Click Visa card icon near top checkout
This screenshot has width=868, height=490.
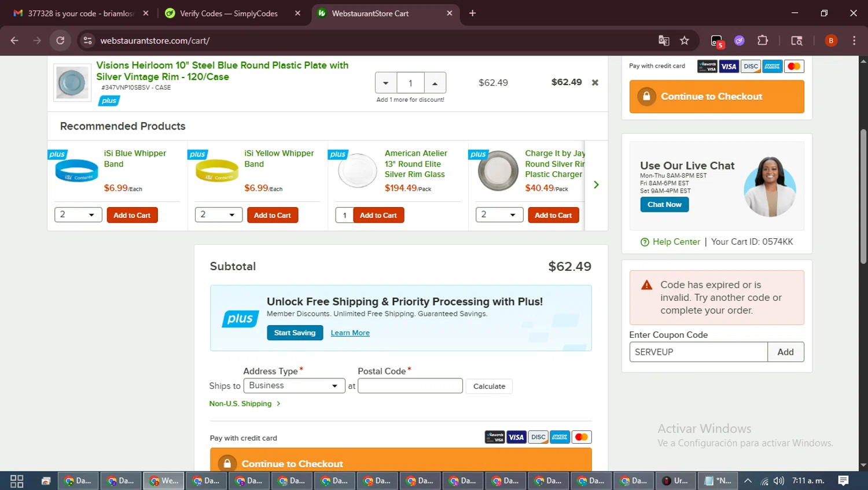729,67
